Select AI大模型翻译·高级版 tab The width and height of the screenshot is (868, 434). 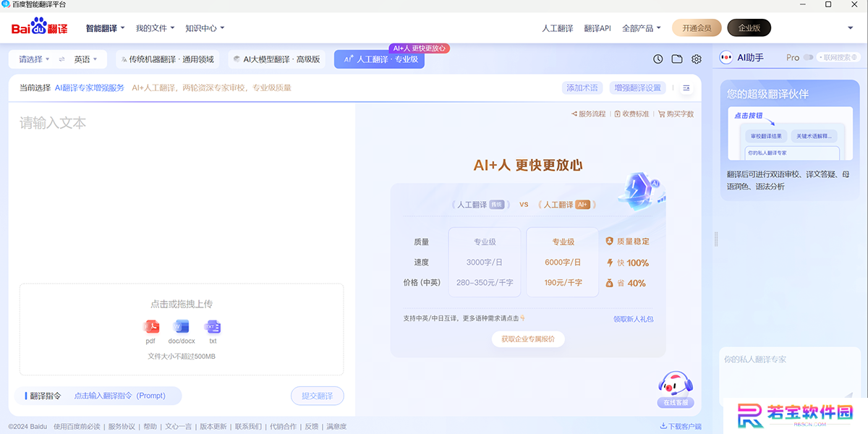coord(276,59)
